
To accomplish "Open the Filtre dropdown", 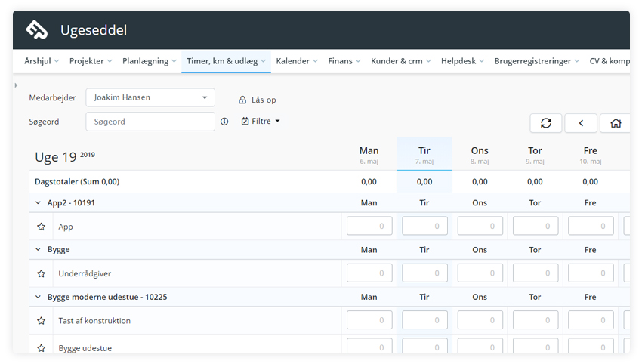I will click(261, 121).
